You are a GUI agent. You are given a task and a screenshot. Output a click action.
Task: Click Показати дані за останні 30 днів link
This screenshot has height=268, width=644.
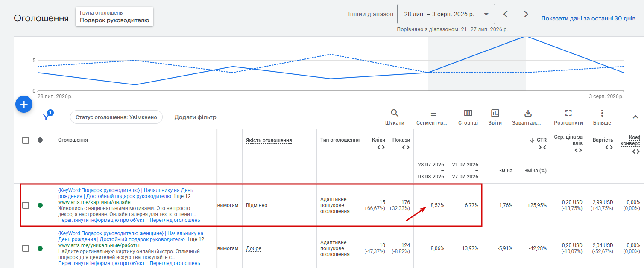(x=588, y=19)
